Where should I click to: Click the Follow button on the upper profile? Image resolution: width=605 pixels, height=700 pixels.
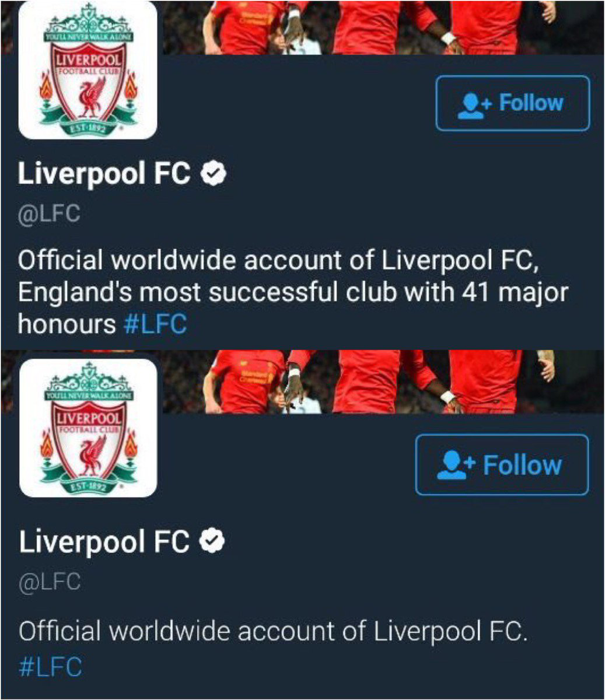click(513, 103)
